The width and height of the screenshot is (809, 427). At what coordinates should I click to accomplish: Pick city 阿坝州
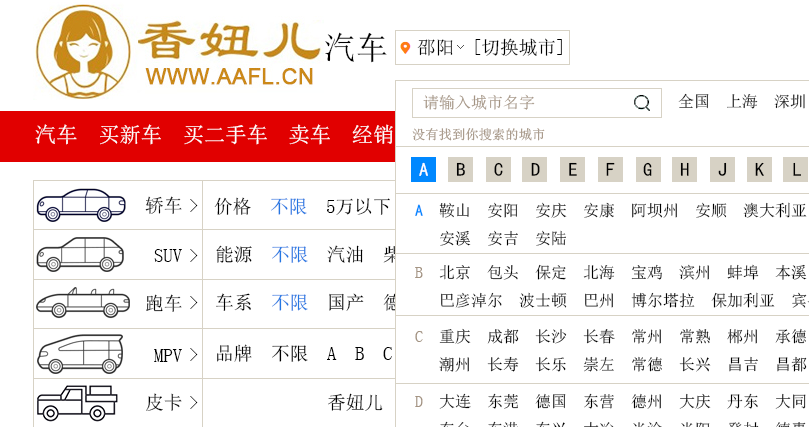click(655, 210)
